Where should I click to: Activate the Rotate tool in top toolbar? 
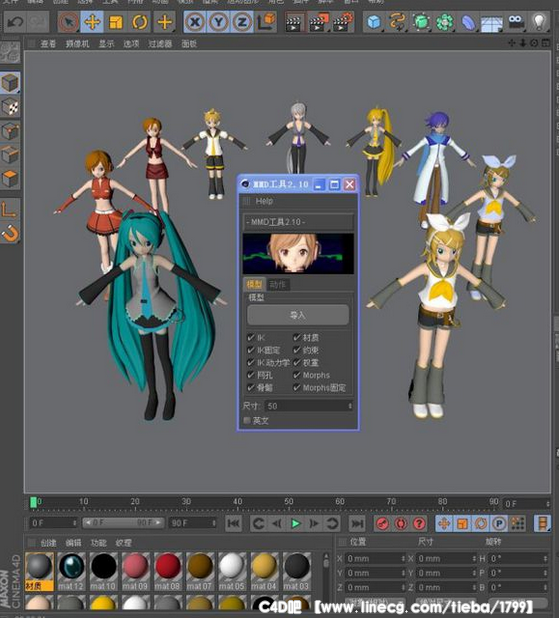pos(140,21)
